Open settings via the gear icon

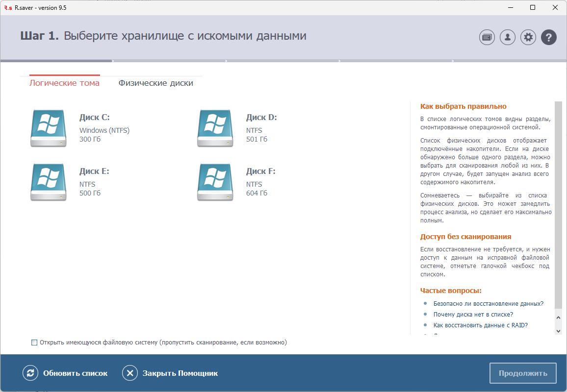[528, 37]
